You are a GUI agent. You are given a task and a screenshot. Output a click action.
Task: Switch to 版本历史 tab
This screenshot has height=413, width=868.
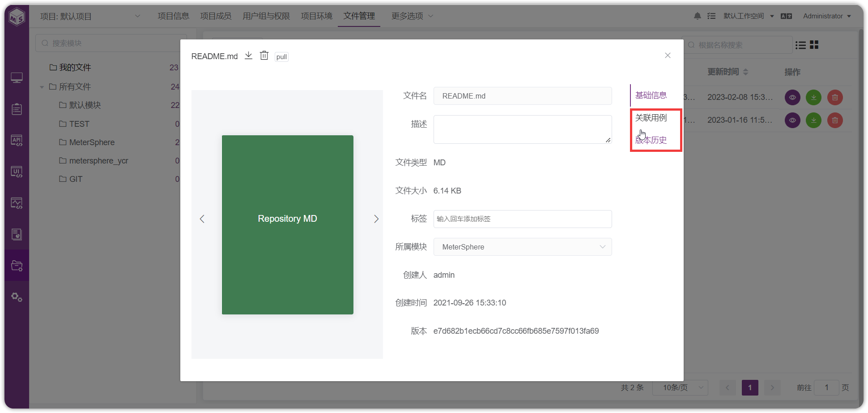pyautogui.click(x=651, y=140)
